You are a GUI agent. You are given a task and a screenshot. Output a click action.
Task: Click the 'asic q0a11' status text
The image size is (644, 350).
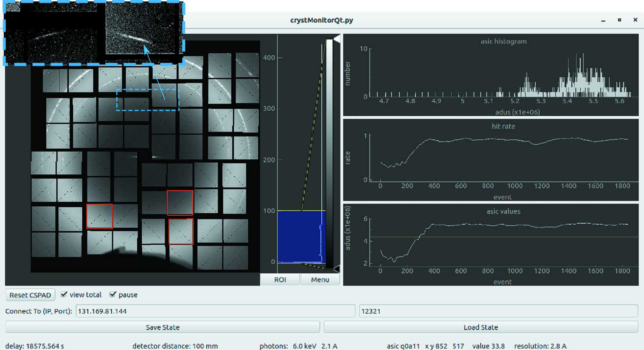click(403, 346)
